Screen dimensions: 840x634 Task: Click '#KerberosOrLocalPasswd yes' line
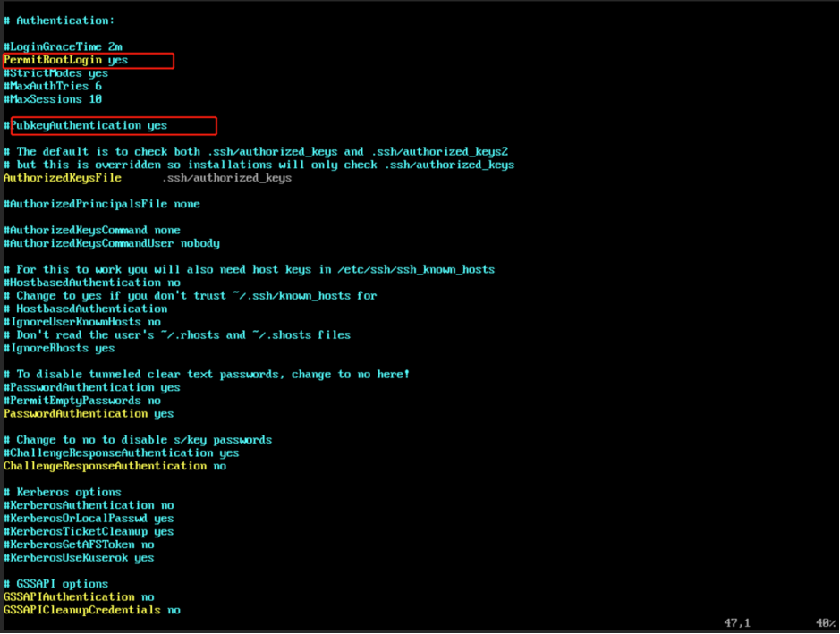click(89, 519)
